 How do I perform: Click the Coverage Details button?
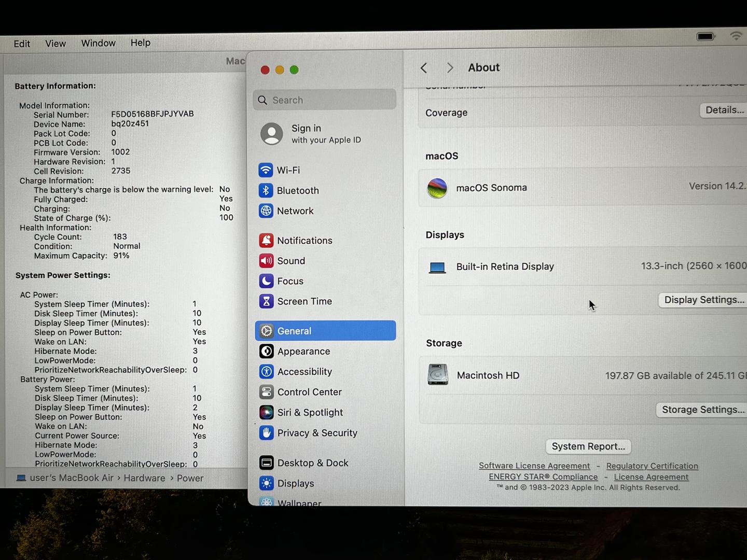(724, 110)
